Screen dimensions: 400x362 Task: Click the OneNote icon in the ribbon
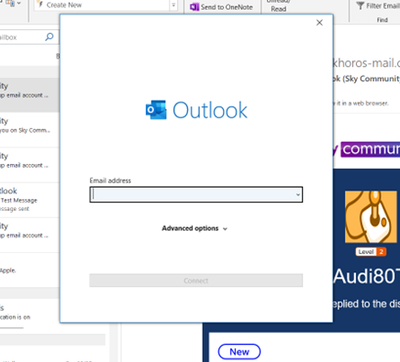point(194,7)
